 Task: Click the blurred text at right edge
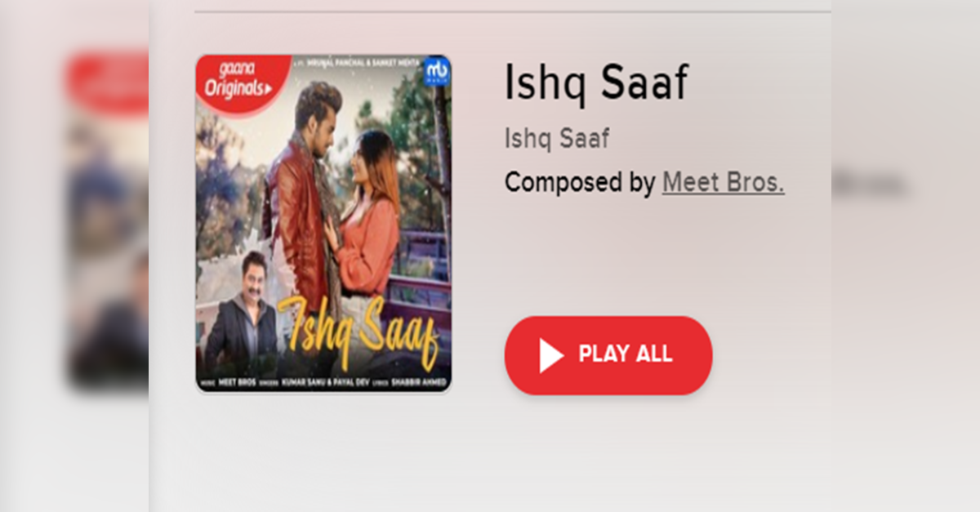[869, 183]
